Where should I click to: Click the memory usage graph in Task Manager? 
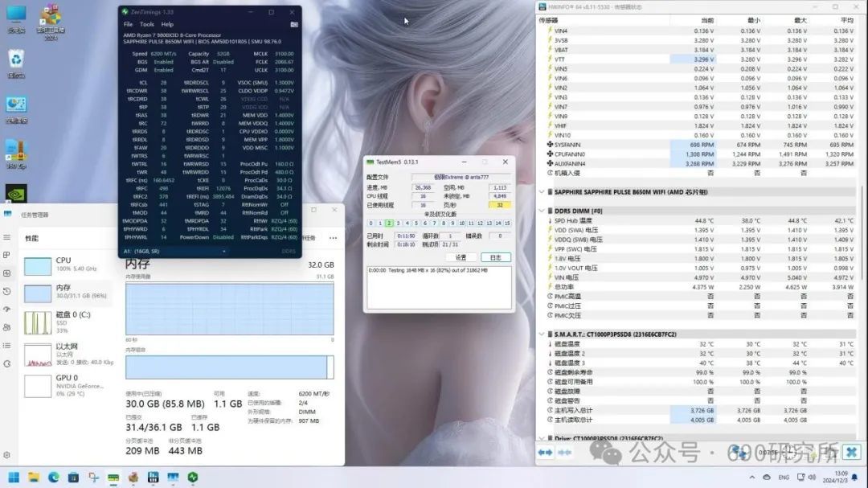point(230,309)
